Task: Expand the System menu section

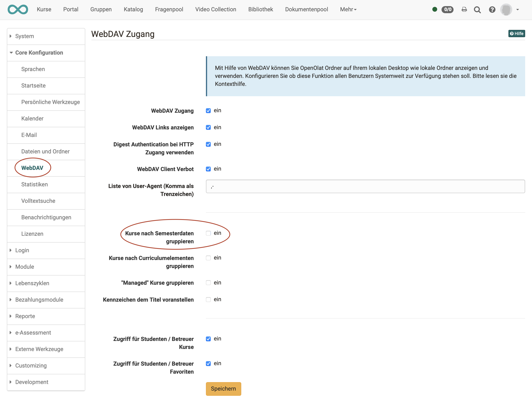Action: point(25,36)
